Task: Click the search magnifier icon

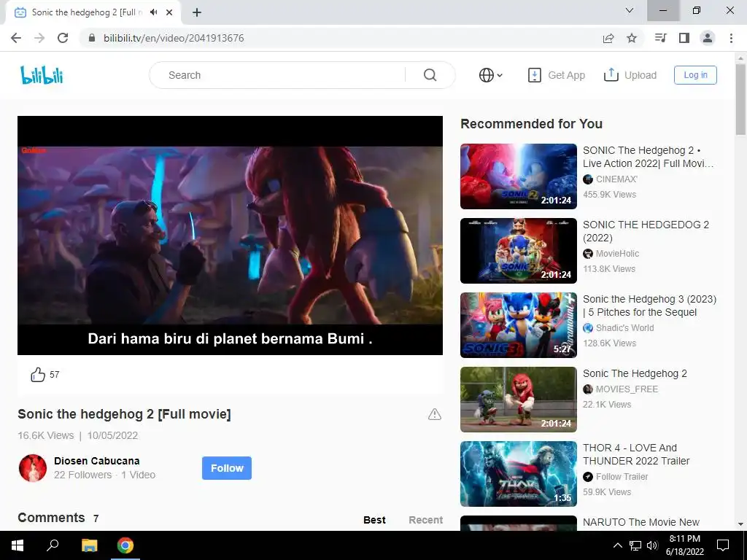Action: coord(430,75)
